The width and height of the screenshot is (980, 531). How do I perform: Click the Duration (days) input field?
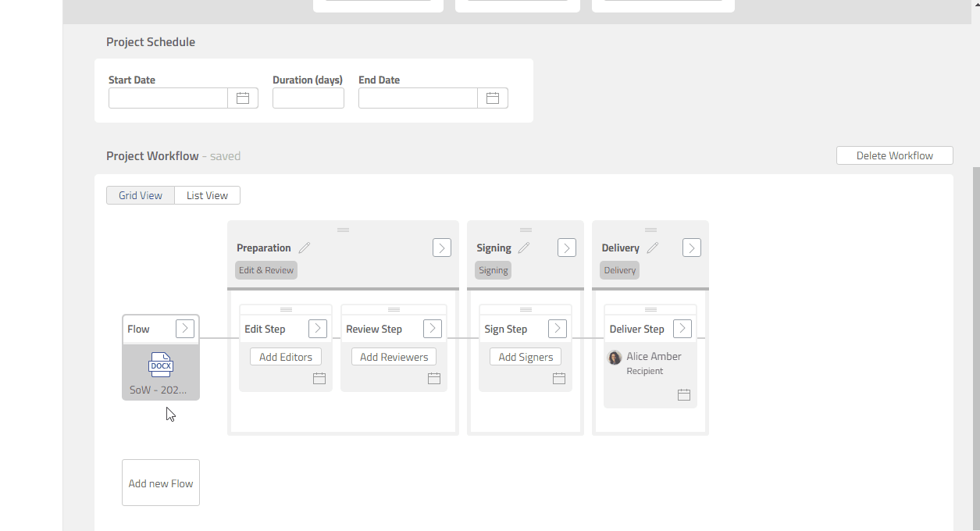[308, 98]
